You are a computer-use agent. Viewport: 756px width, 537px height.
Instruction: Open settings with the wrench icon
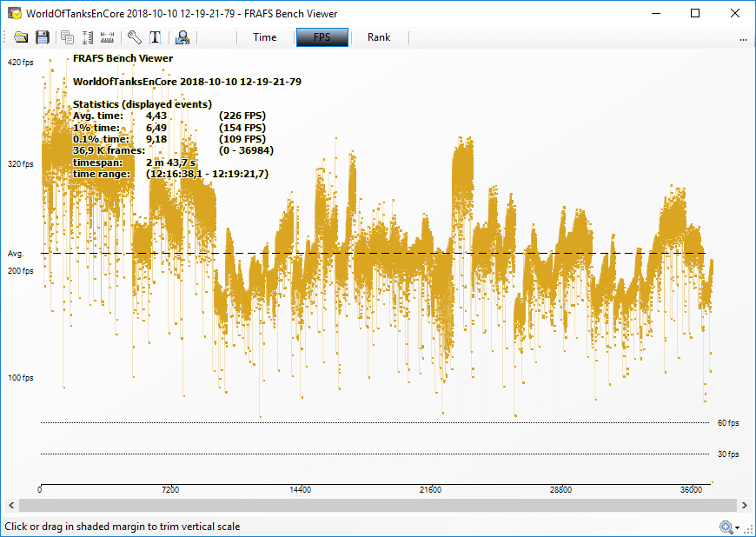(134, 37)
